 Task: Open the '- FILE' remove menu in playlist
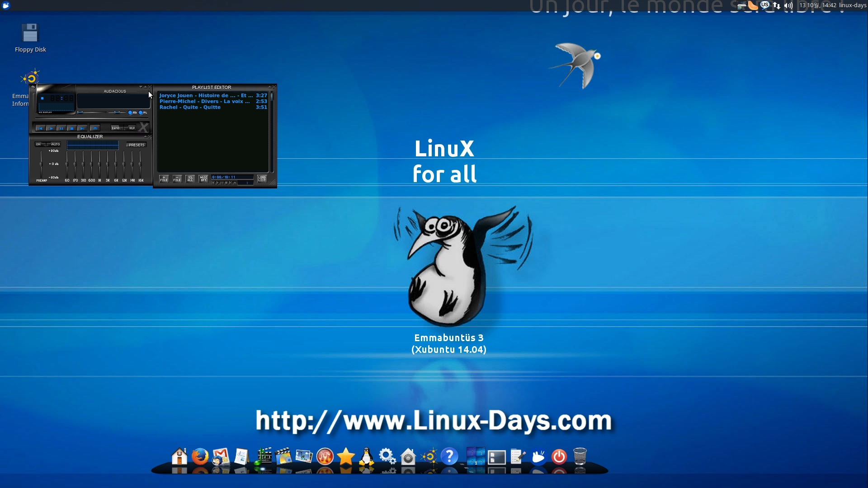[x=177, y=179]
